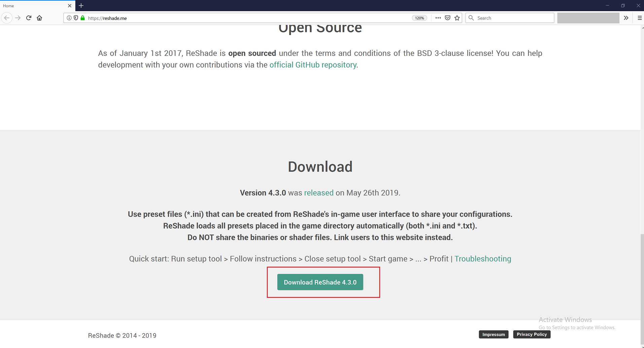The height and width of the screenshot is (348, 644).
Task: Open the Impressum page
Action: point(494,334)
